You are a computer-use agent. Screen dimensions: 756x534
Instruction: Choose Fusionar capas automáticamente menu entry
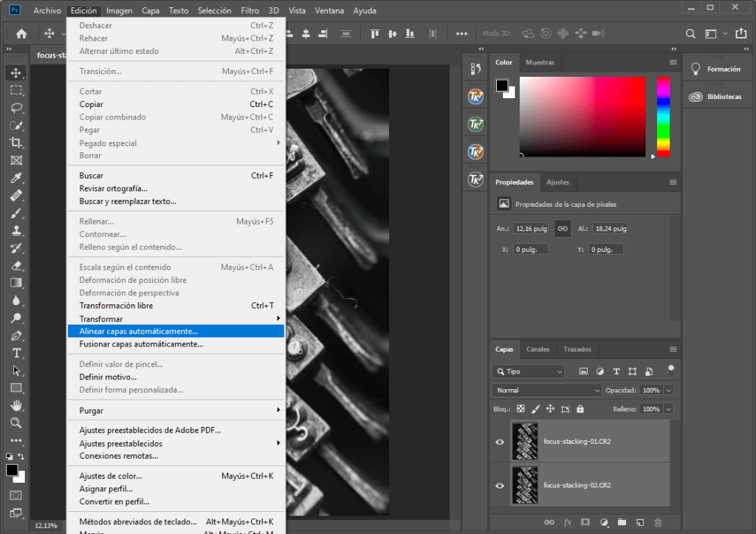(x=141, y=344)
